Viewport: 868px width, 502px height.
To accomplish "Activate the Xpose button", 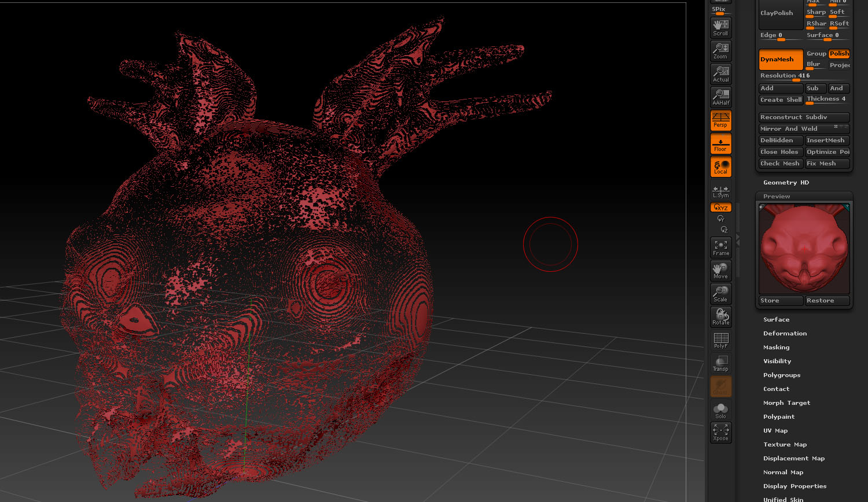I will (721, 433).
